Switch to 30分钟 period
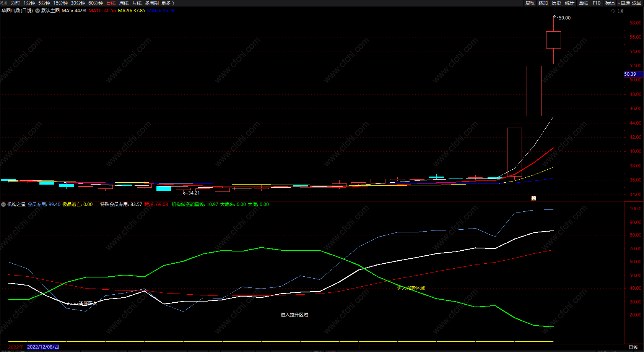The width and height of the screenshot is (644, 352). click(78, 3)
